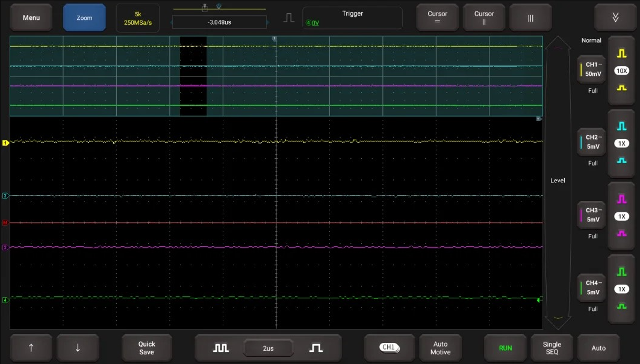Click the multi-pulse timebase icon left of 2us

point(221,348)
